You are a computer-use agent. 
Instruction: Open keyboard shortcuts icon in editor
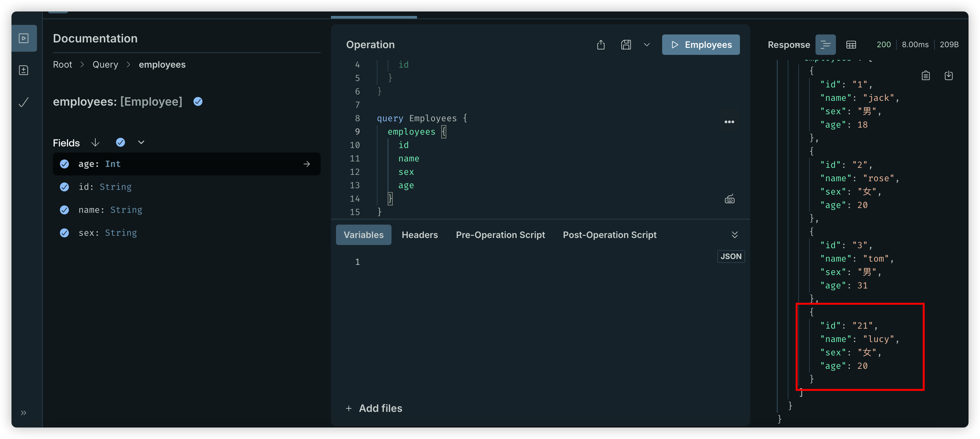[729, 199]
